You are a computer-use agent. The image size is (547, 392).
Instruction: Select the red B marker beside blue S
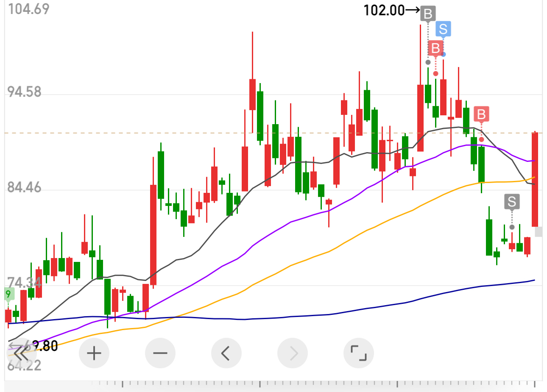click(x=435, y=48)
